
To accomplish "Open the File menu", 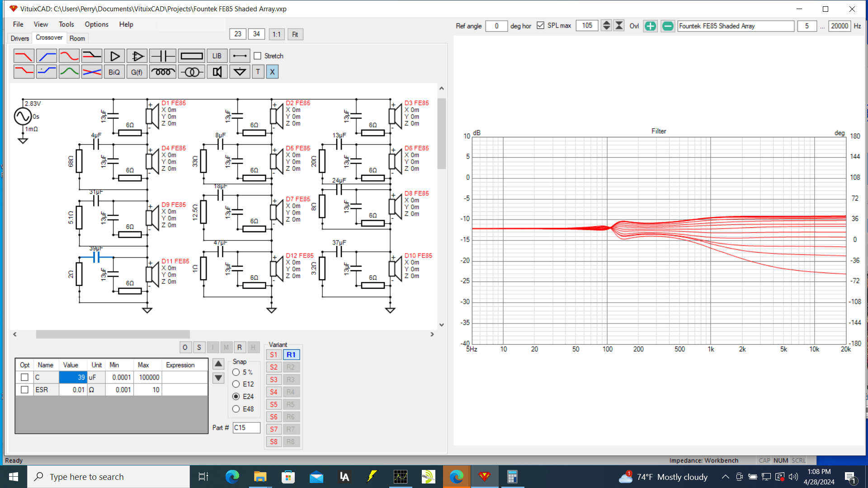I will 18,24.
